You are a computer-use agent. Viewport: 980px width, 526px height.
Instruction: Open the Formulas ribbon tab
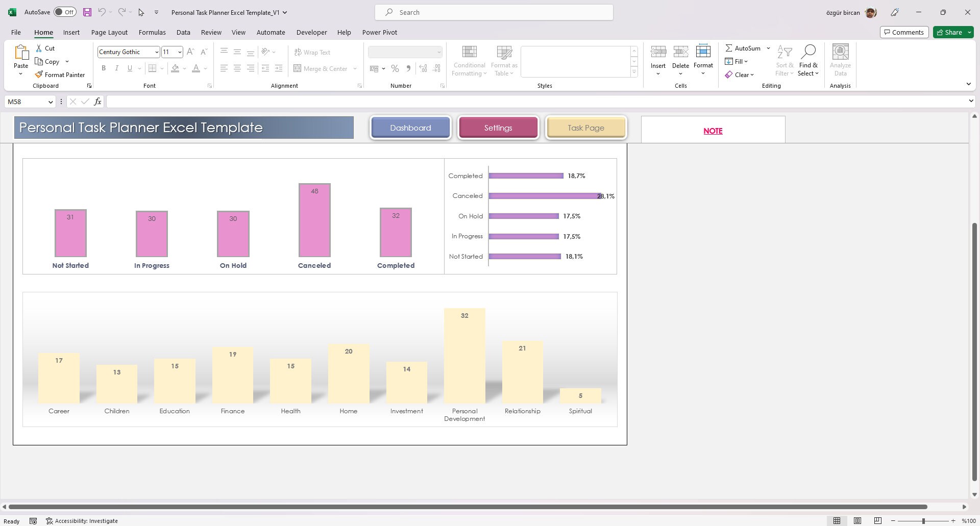coord(152,32)
